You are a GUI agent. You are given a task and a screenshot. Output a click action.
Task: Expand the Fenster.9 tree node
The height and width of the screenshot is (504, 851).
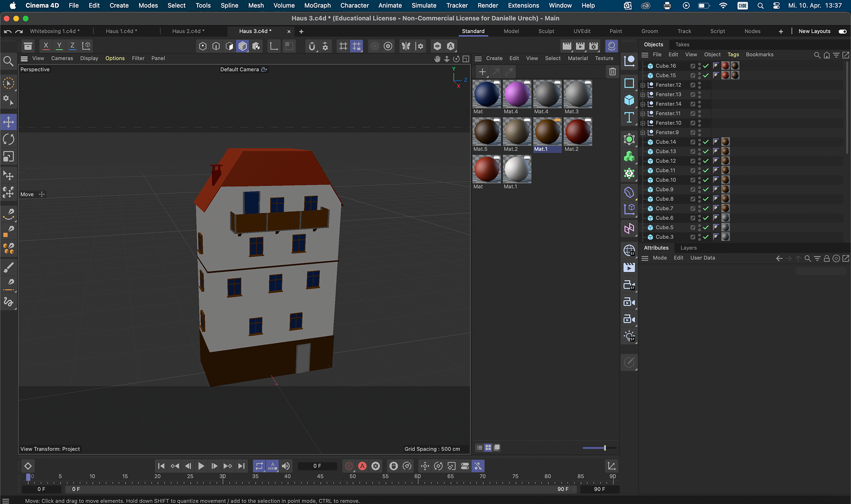643,133
